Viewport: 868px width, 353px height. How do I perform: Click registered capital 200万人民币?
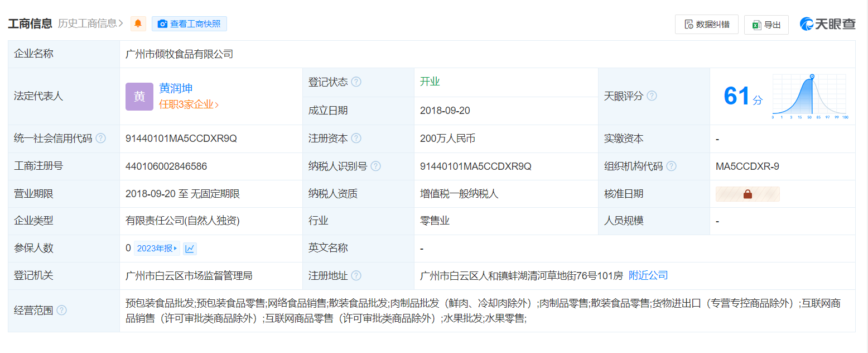coord(448,139)
